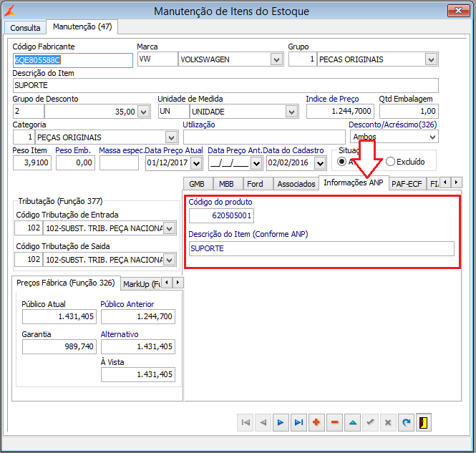Image resolution: width=476 pixels, height=453 pixels.
Task: Click the teal up-arrow edit record icon
Action: coord(353,422)
